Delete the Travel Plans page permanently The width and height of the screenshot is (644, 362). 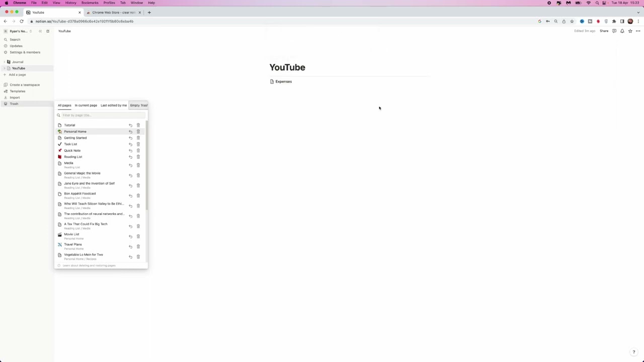pyautogui.click(x=138, y=246)
